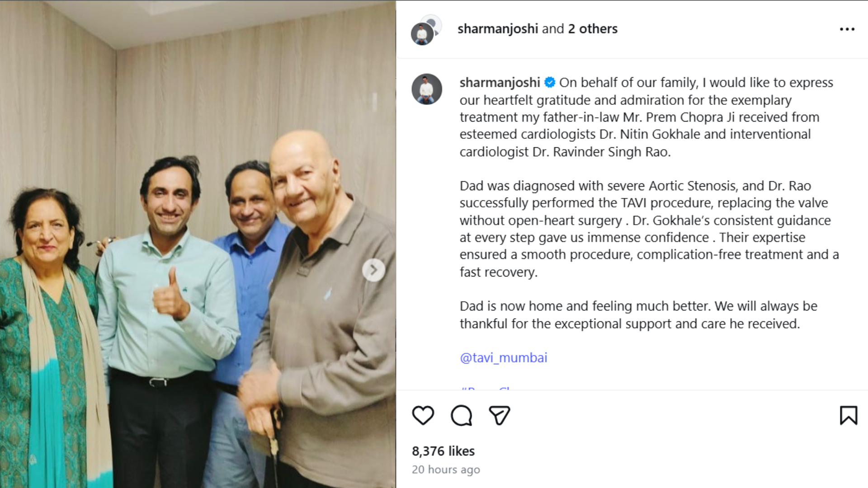Open the sharmanjoshi username in the post header
Viewport: 868px width, 488px height.
[x=498, y=28]
